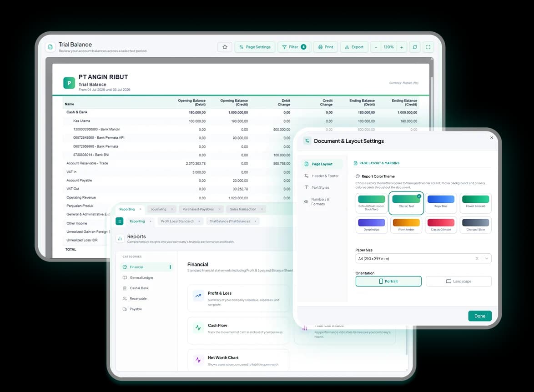Close the Journaling tab with its x
The image size is (534, 392).
click(172, 209)
